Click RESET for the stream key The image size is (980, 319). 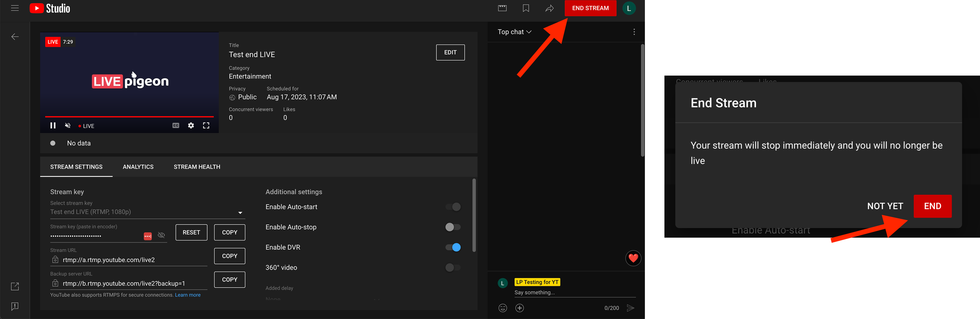(191, 232)
